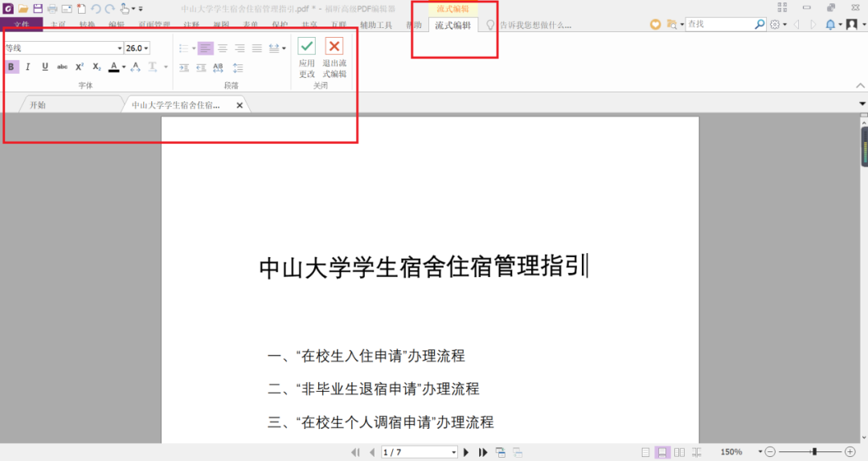Open the bullet list dropdown arrow
Viewport: 868px width, 461px height.
click(194, 48)
